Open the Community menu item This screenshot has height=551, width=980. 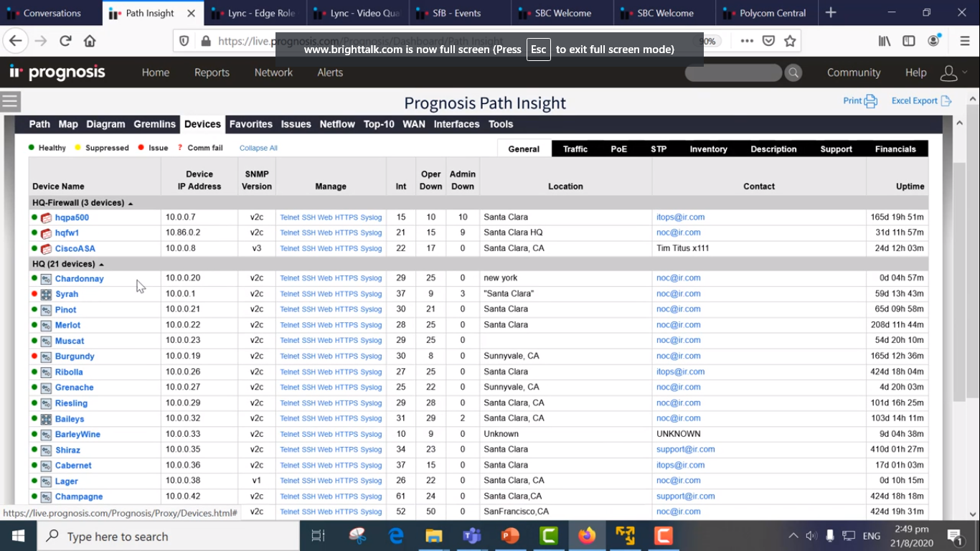coord(854,72)
